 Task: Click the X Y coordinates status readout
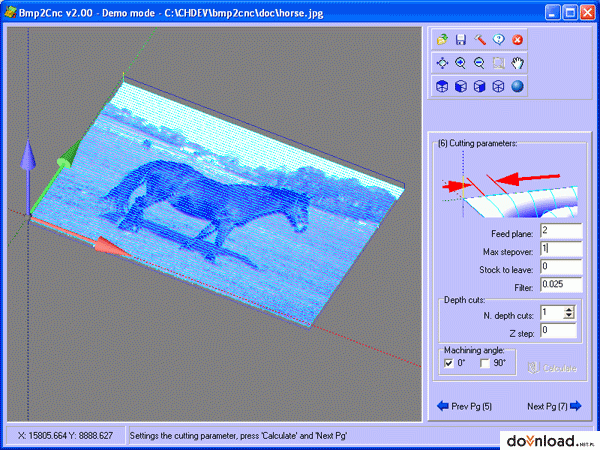[65, 436]
